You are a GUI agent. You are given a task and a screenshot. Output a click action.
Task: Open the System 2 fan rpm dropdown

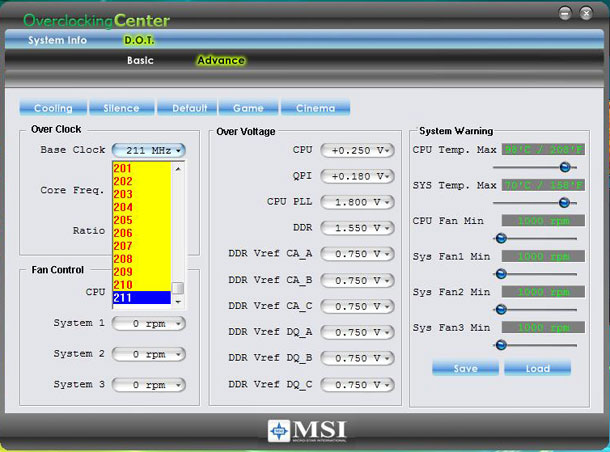pos(149,354)
